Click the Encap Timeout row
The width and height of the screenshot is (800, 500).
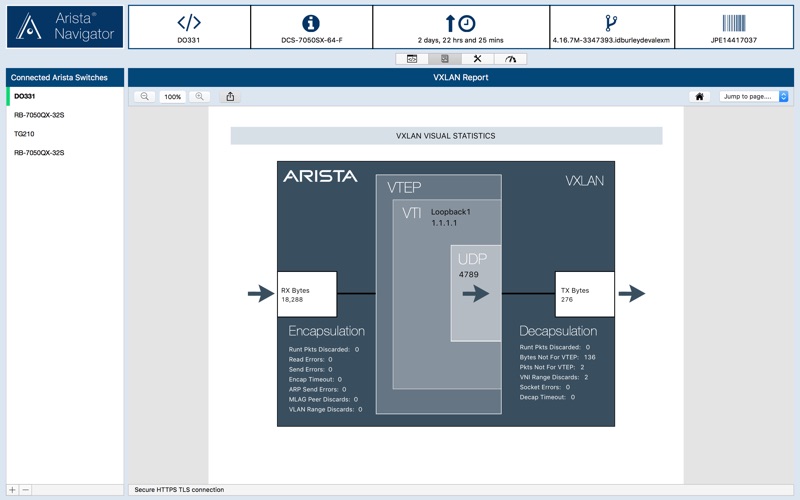(x=315, y=380)
